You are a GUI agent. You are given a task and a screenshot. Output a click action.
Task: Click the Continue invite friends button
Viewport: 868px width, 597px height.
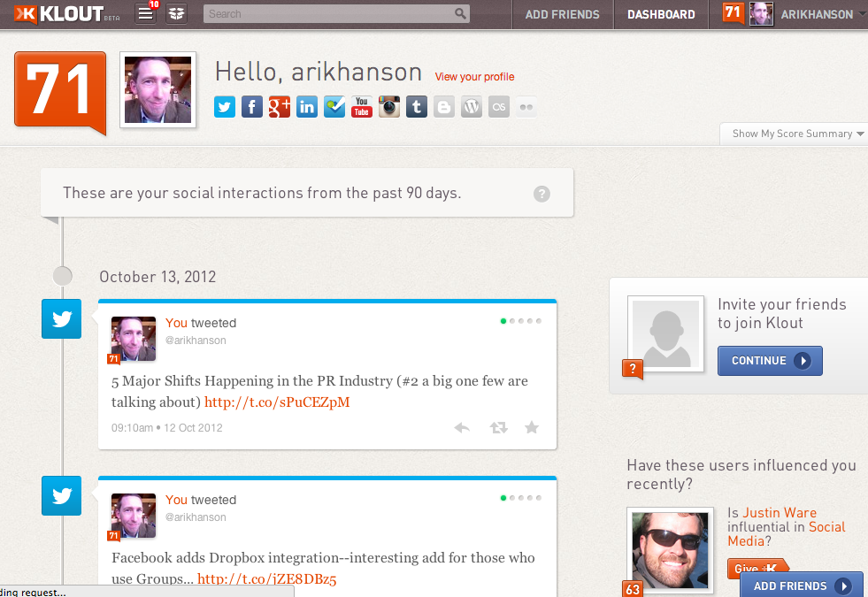tap(770, 361)
